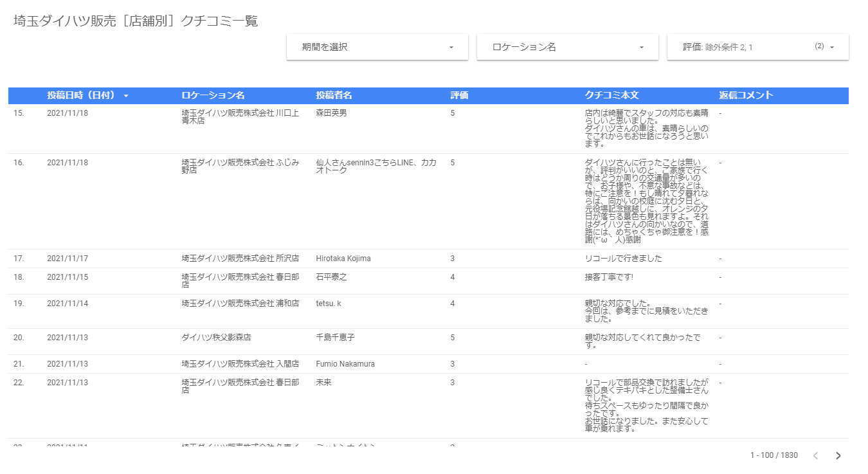Select review text リコールで行きました
Screen dimensions: 868x474
(x=623, y=259)
